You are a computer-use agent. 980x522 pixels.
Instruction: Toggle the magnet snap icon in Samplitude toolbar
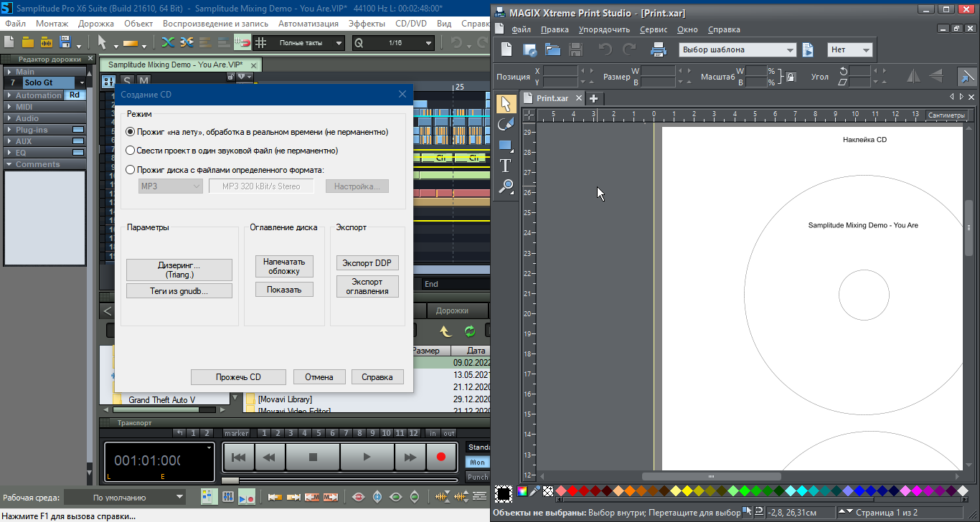(x=242, y=43)
